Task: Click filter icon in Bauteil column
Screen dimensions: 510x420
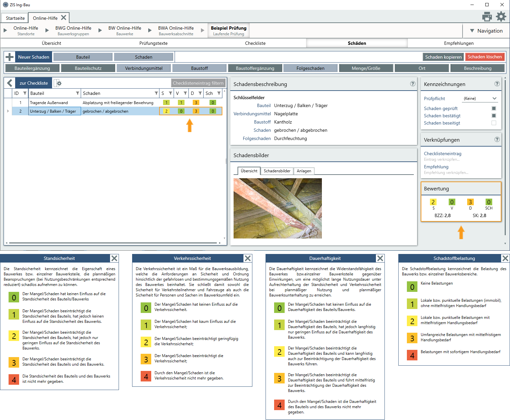Action: coord(77,93)
